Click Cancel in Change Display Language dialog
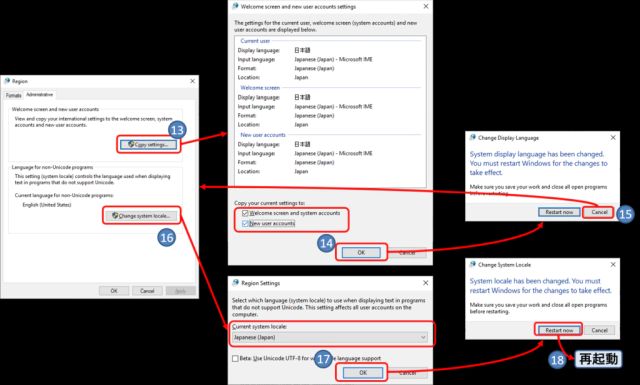The height and width of the screenshot is (385, 640). (x=599, y=212)
